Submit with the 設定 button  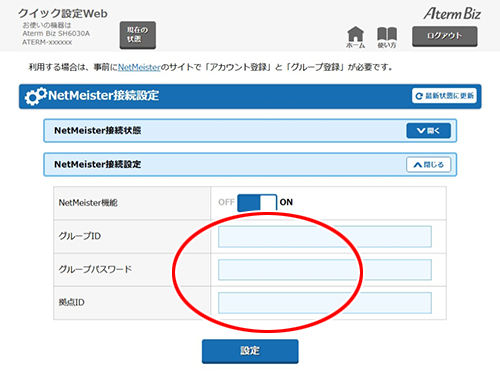pos(250,351)
